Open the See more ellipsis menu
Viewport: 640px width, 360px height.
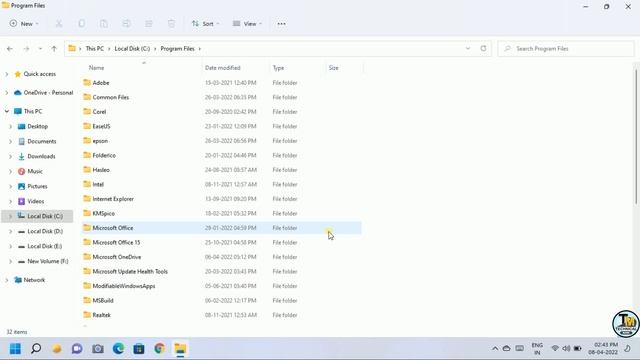click(282, 24)
